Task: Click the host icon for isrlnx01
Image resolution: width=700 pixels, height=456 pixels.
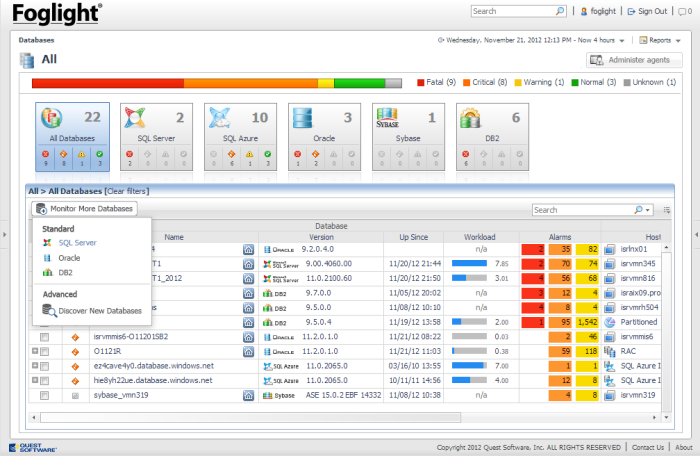Action: click(609, 250)
